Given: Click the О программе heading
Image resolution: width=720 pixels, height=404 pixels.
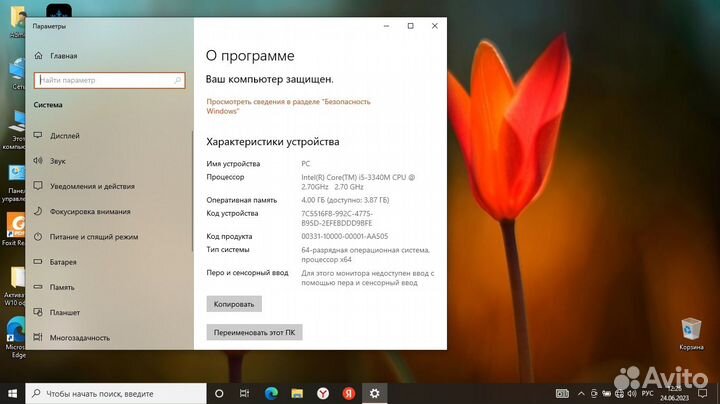Looking at the screenshot, I should click(250, 56).
